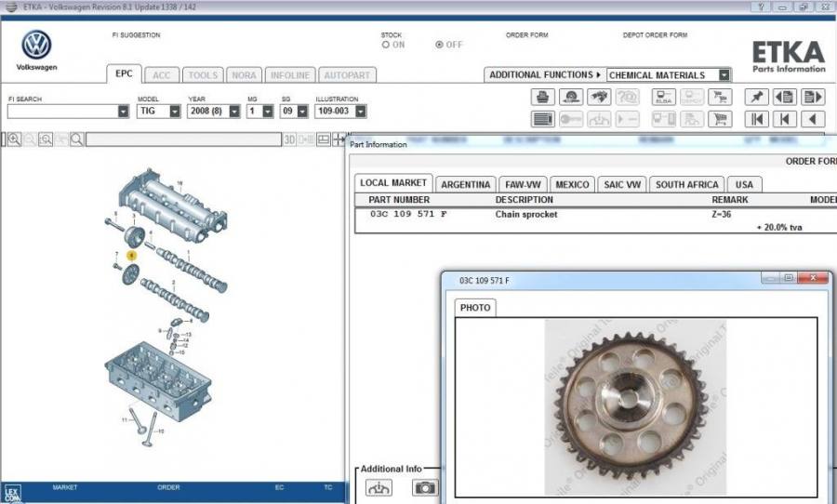Image resolution: width=837 pixels, height=504 pixels.
Task: Go back with the single left arrow icon
Action: click(x=813, y=119)
